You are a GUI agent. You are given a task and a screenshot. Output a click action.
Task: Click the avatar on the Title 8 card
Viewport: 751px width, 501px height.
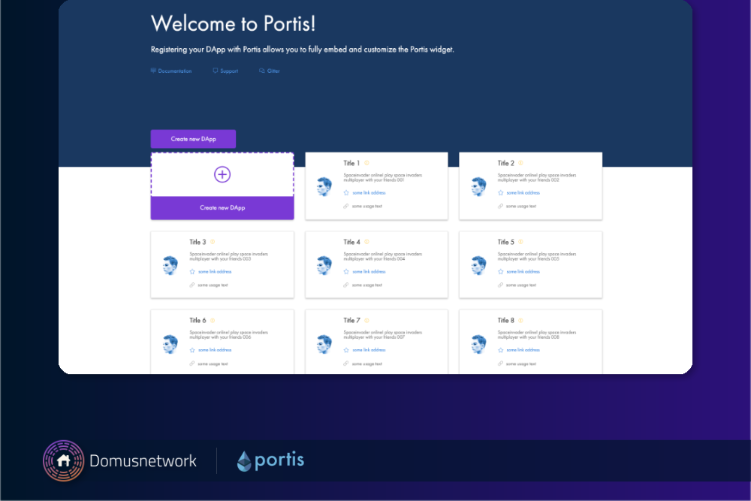[x=478, y=343]
